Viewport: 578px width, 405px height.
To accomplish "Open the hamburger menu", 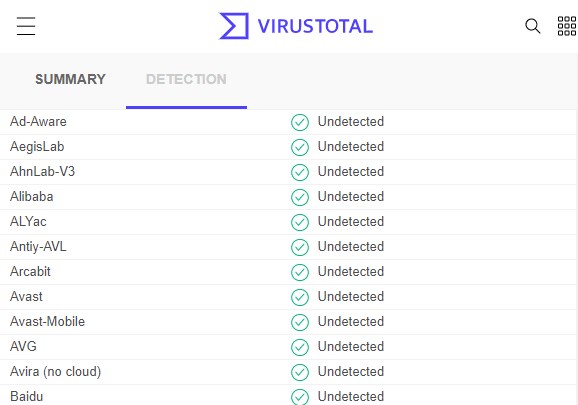I will (x=26, y=26).
